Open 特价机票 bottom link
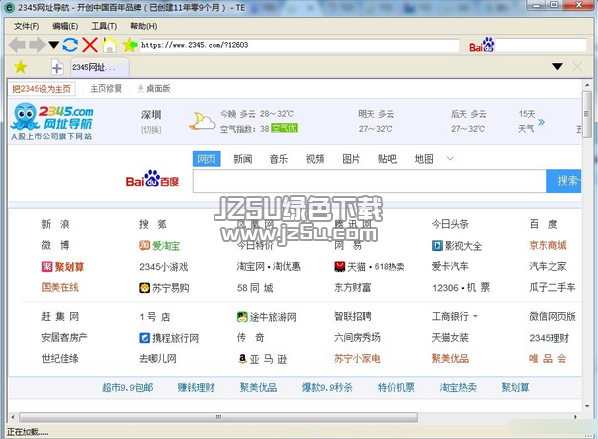Screen dimensions: 598x439 pos(396,388)
